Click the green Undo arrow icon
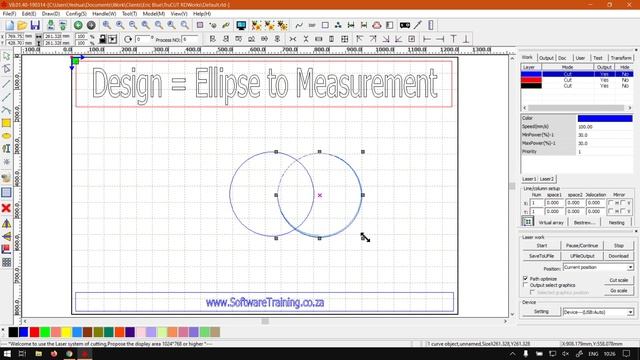Viewport: 640px width, 360px height. [x=78, y=25]
